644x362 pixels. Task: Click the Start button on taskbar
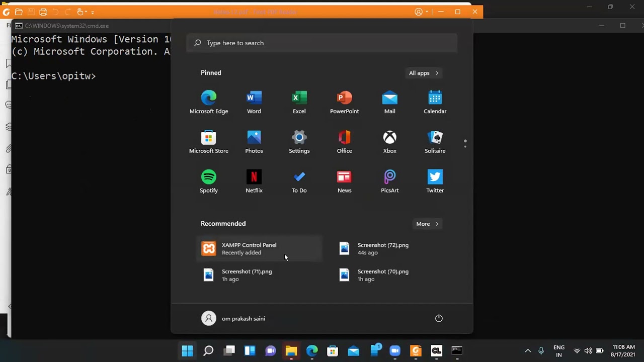(x=187, y=350)
